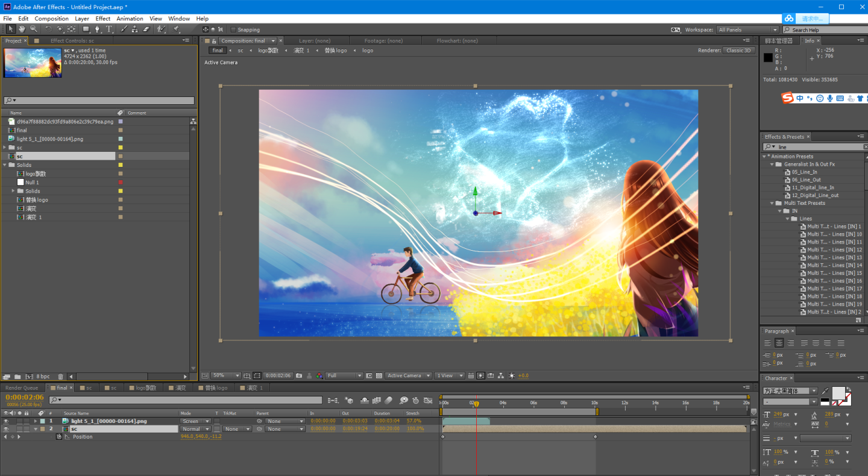Select the Pan Behind anchor tool
The width and height of the screenshot is (868, 476).
[x=72, y=29]
